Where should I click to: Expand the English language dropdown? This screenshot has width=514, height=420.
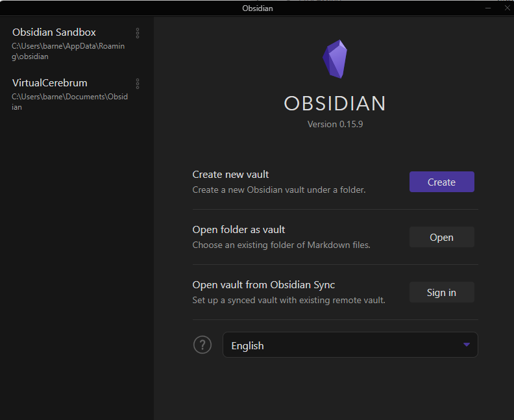click(x=350, y=345)
